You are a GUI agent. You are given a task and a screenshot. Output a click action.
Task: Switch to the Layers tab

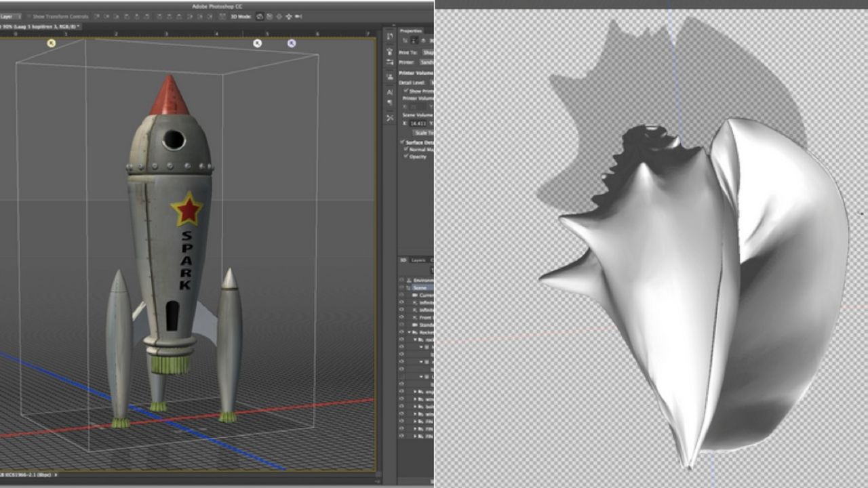[418, 260]
